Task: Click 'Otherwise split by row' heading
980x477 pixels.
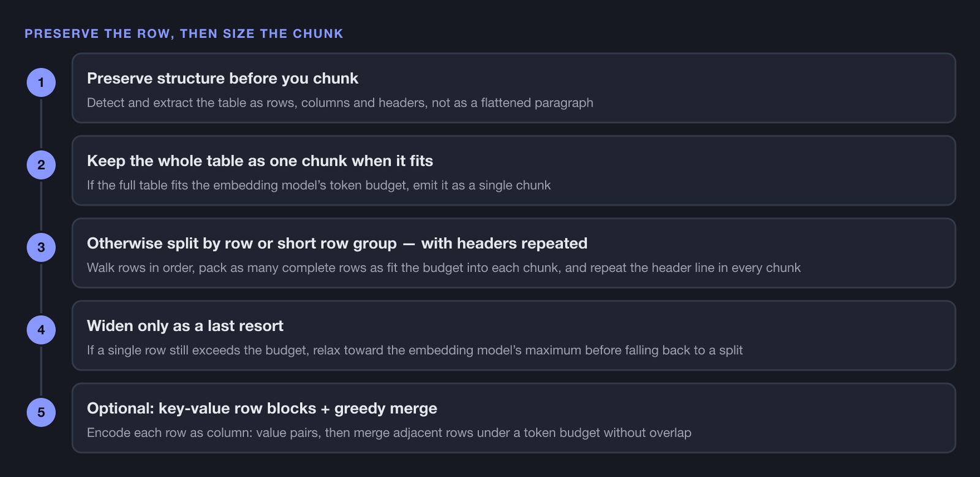Action: pos(337,243)
